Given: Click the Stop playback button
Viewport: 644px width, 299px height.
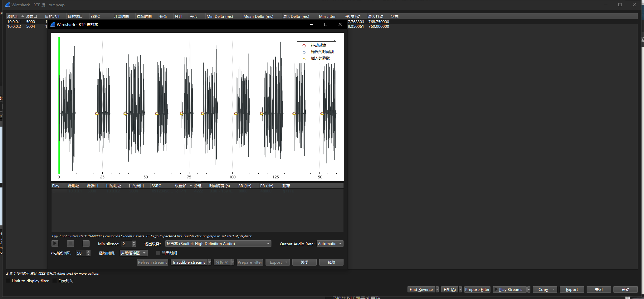Looking at the screenshot, I should [86, 243].
